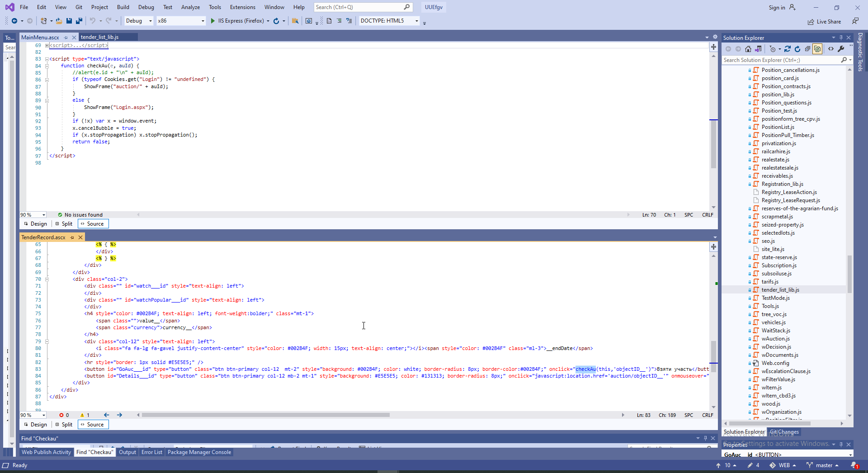Select wAuction.js in Solution Explorer

click(775, 339)
